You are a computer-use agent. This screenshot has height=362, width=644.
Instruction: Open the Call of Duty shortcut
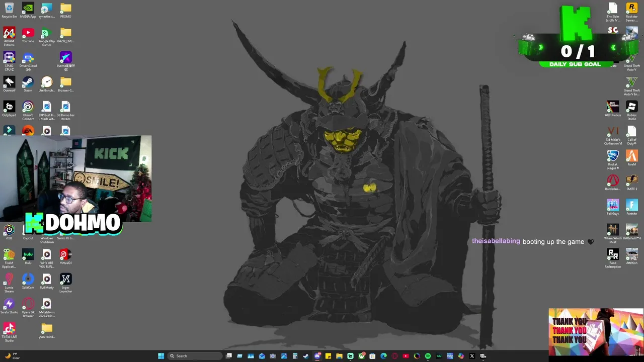pyautogui.click(x=632, y=135)
